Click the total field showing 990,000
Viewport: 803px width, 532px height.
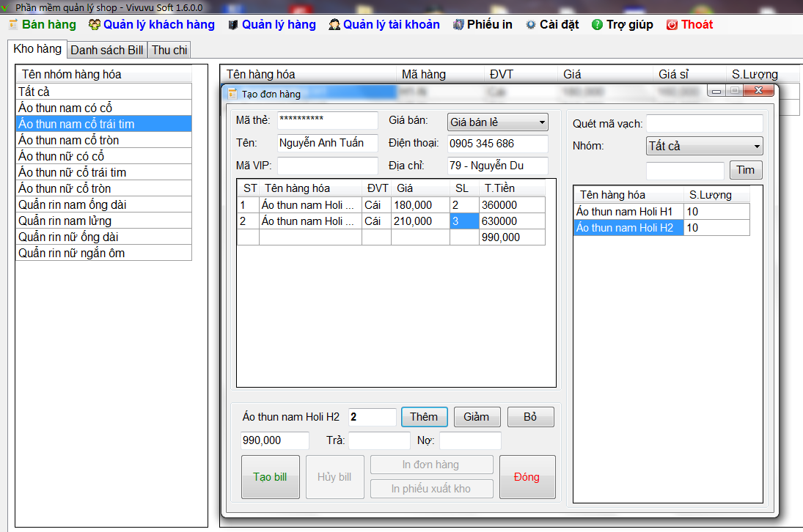(x=274, y=440)
